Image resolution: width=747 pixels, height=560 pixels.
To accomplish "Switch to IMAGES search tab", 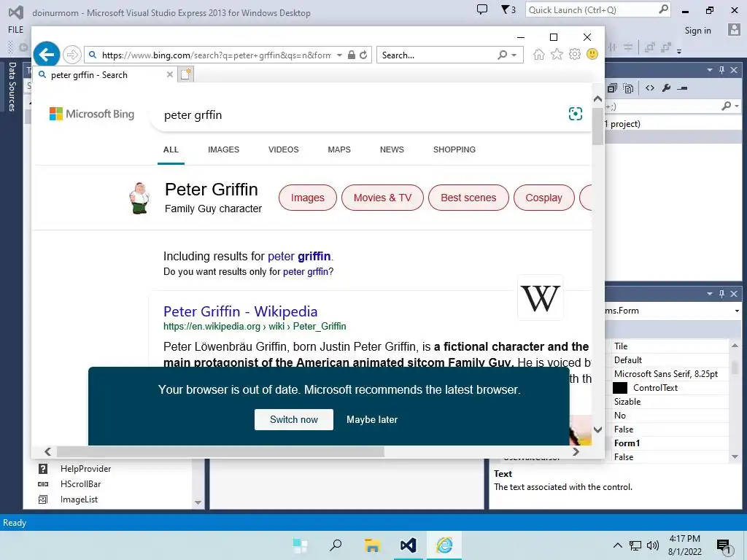I will [x=223, y=149].
